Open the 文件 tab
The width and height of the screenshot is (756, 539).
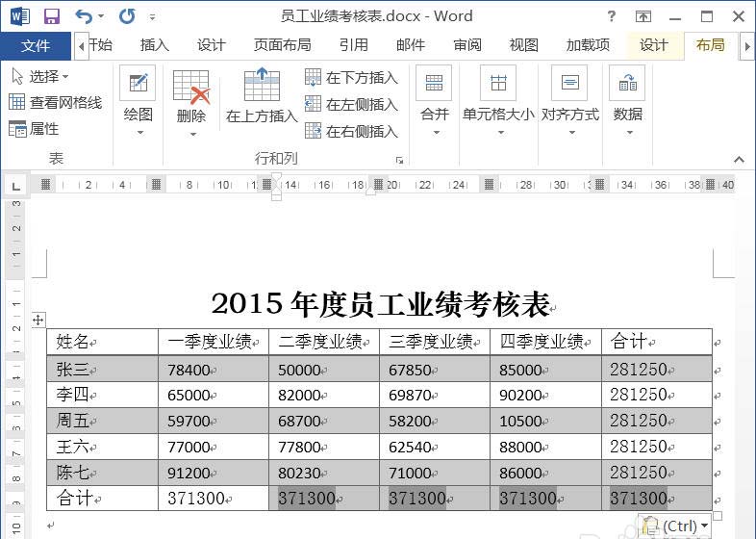(36, 46)
